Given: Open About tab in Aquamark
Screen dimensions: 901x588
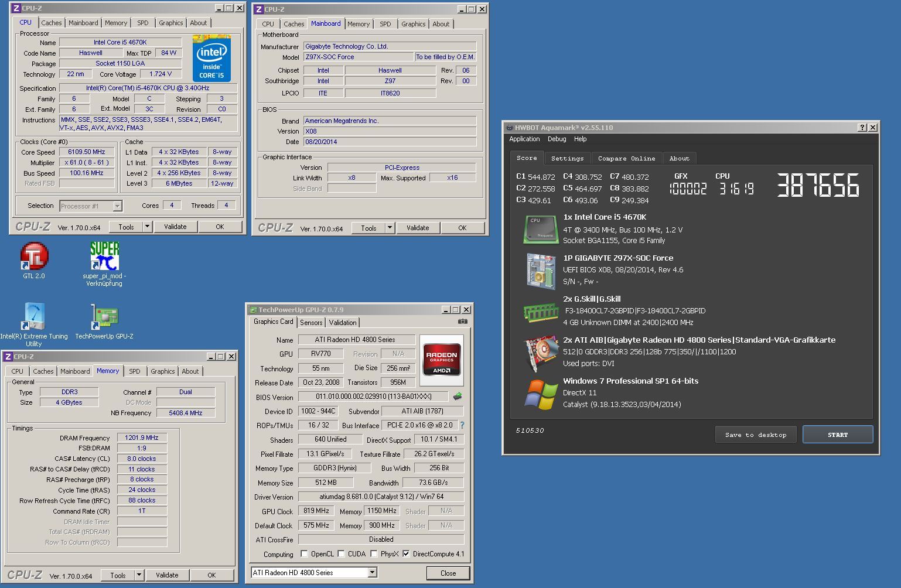Looking at the screenshot, I should pyautogui.click(x=680, y=158).
